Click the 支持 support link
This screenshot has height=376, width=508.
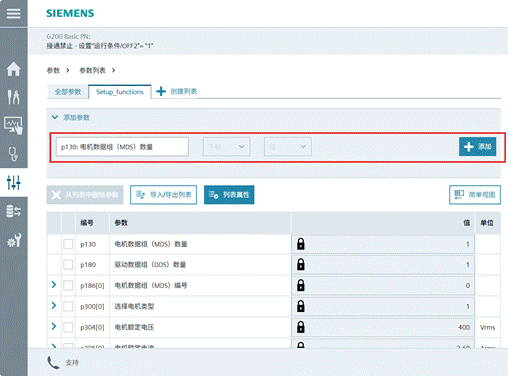(x=72, y=363)
